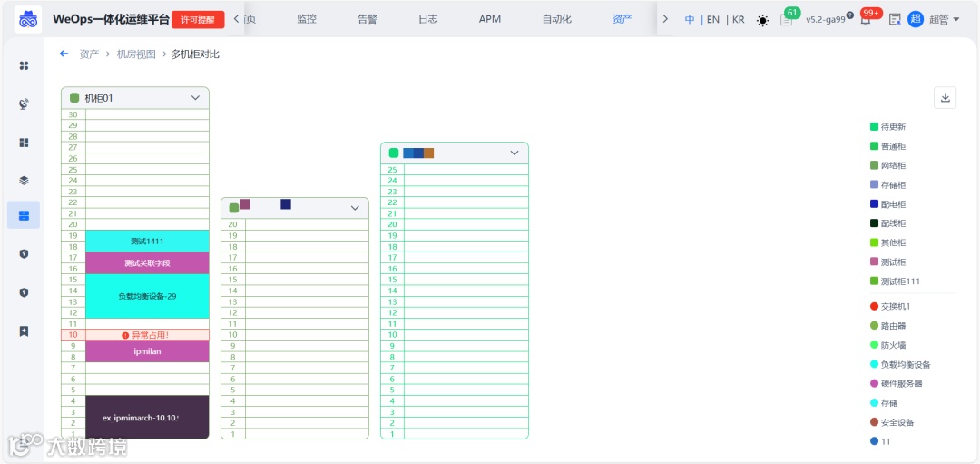Click the 配电柜 legend swatch
Viewport: 980px width, 464px height.
(x=874, y=204)
